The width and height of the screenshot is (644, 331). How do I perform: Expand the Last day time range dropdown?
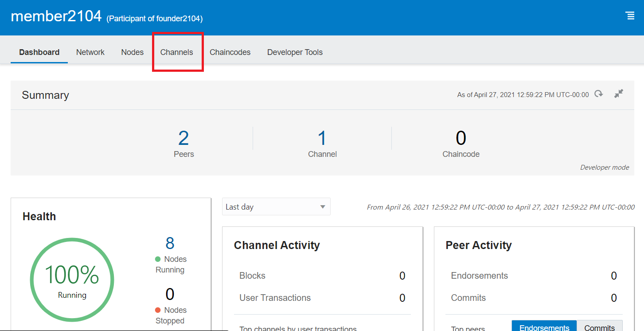[x=276, y=207]
